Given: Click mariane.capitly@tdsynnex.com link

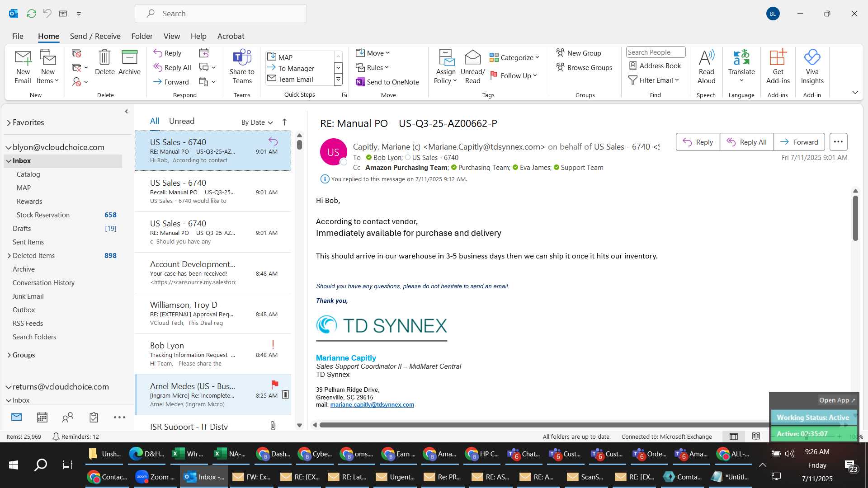Looking at the screenshot, I should tap(372, 405).
